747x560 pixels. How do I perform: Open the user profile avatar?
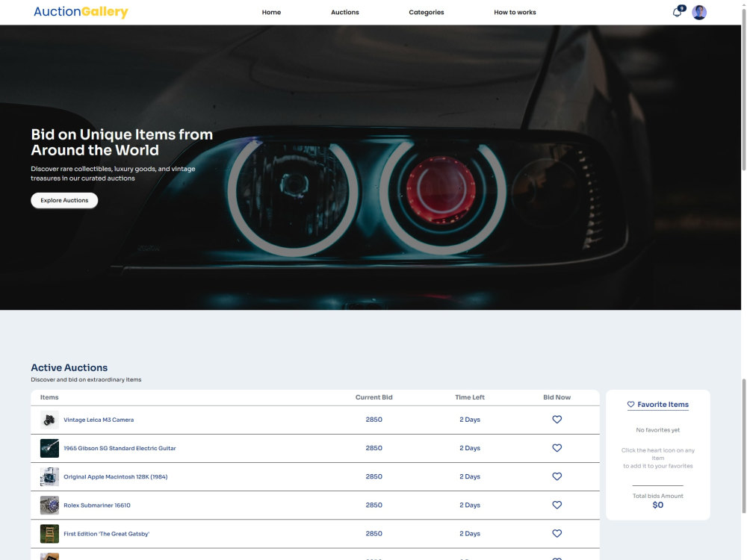[x=699, y=13]
